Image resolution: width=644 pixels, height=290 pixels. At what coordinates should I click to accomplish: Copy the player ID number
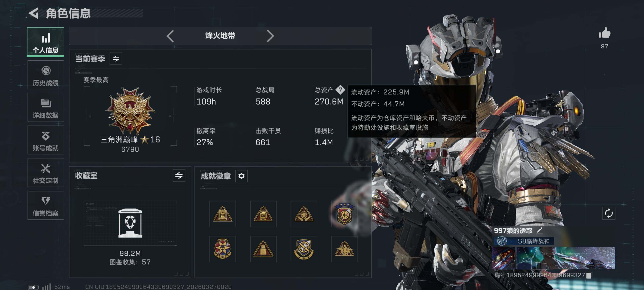589,275
